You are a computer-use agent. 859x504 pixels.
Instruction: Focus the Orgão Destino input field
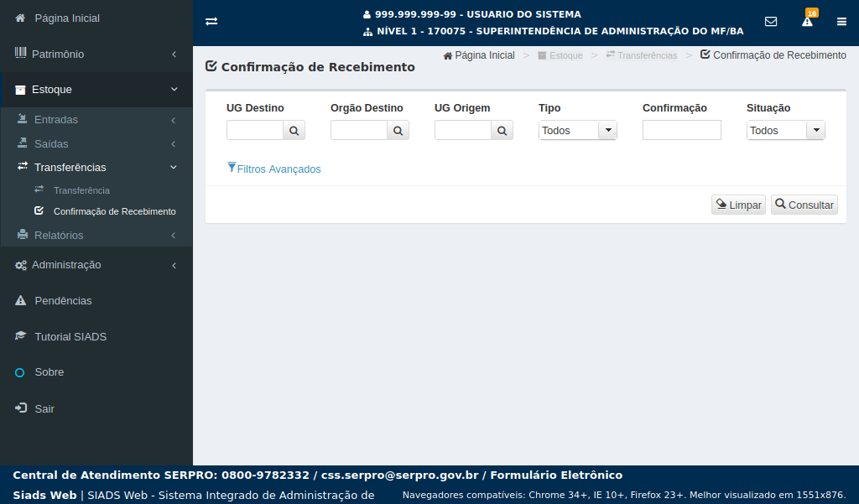(359, 130)
